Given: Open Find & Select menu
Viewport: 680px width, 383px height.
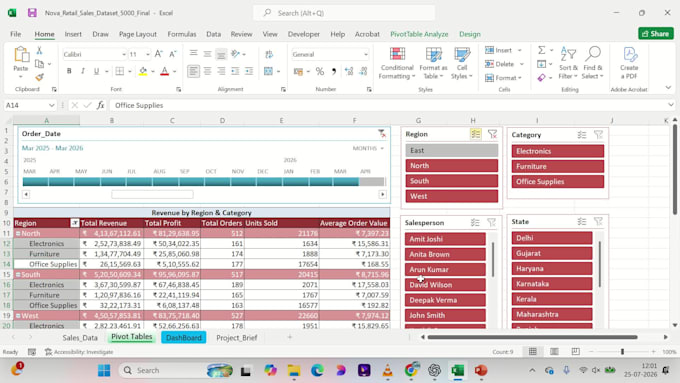Looking at the screenshot, I should pos(593,63).
